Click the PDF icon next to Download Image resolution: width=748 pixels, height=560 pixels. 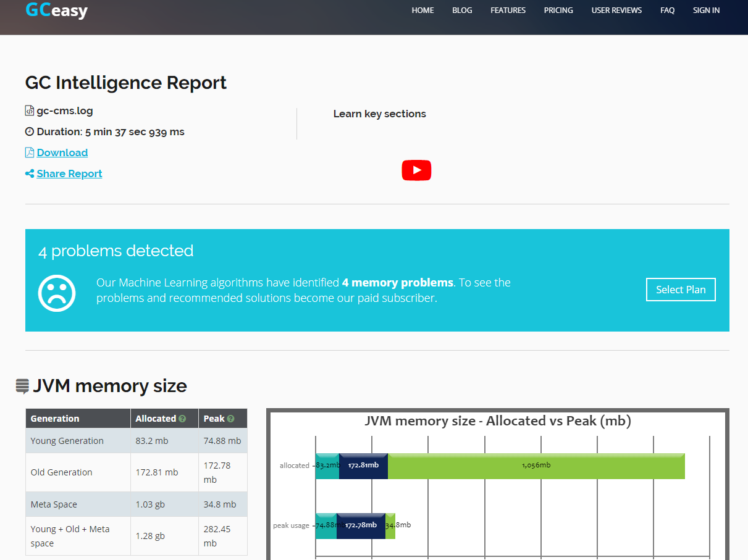(29, 153)
